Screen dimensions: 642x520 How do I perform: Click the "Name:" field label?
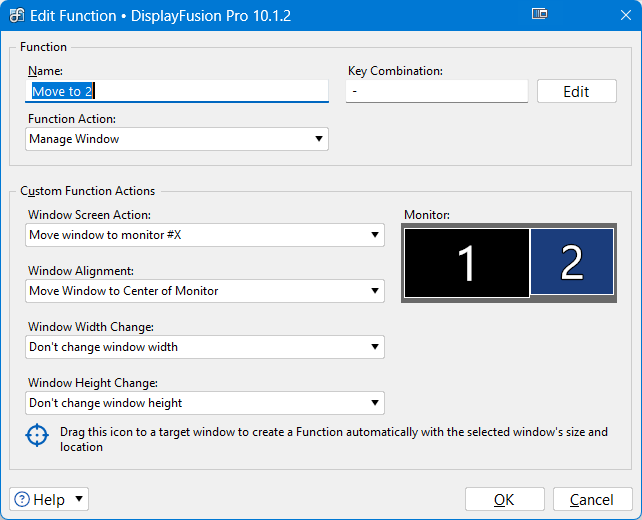pyautogui.click(x=45, y=71)
